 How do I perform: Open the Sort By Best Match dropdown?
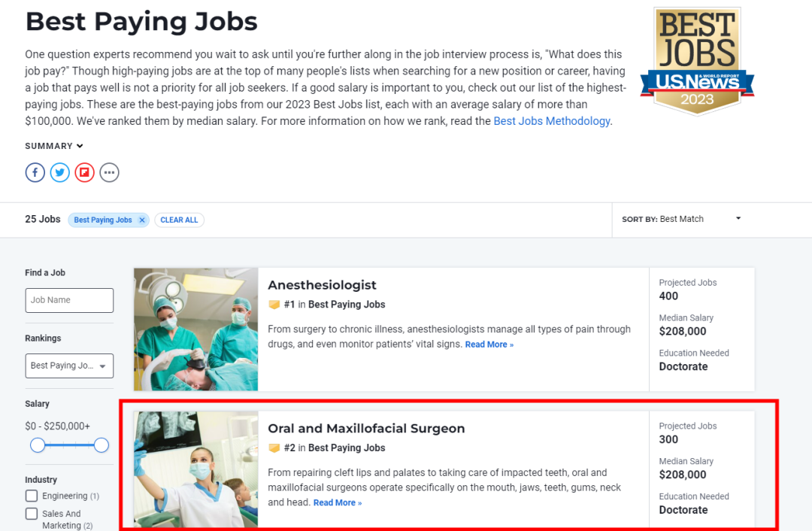tap(681, 219)
